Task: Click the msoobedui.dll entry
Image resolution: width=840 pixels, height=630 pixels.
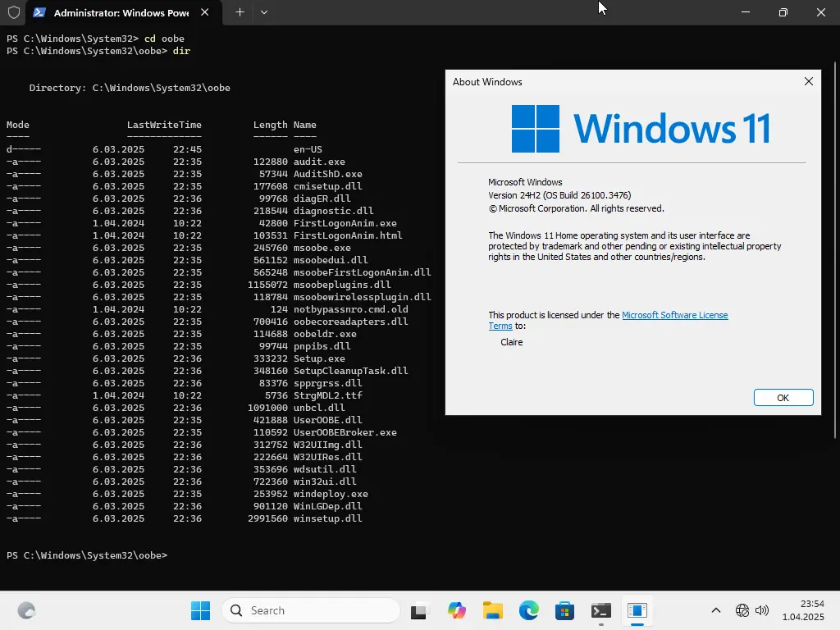Action: click(331, 260)
